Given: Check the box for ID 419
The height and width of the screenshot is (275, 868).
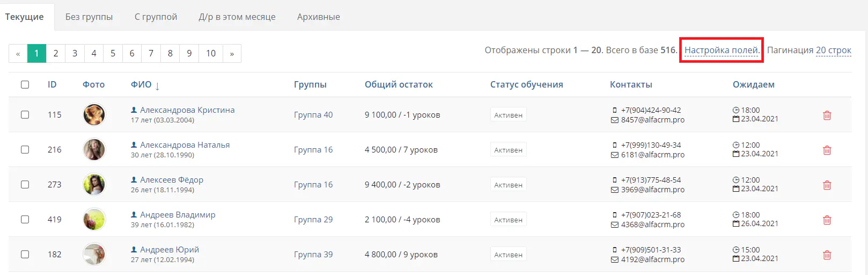Looking at the screenshot, I should 25,219.
